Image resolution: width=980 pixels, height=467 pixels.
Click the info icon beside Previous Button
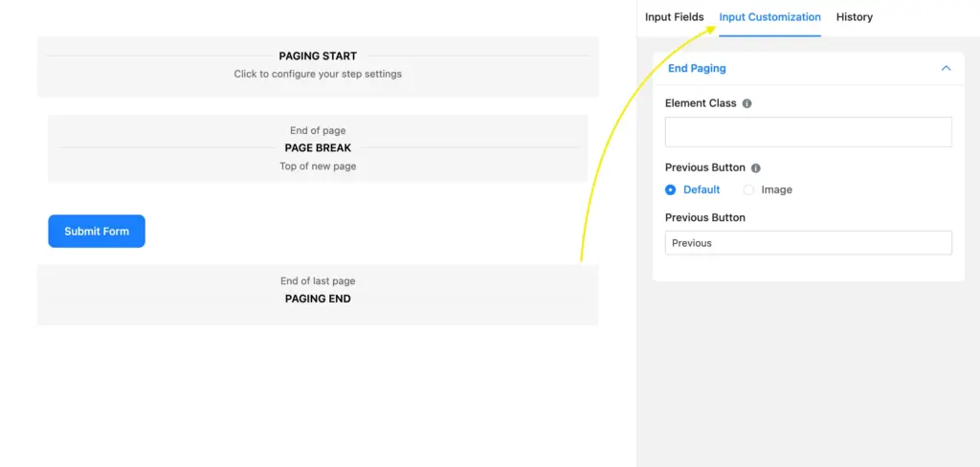coord(756,167)
